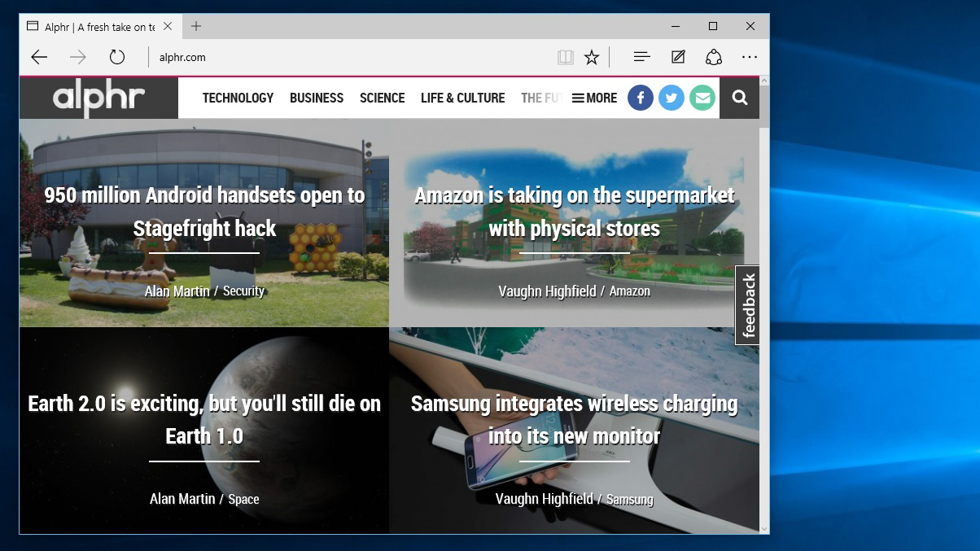Maximize the Edge browser window
The image size is (980, 551).
coord(713,26)
